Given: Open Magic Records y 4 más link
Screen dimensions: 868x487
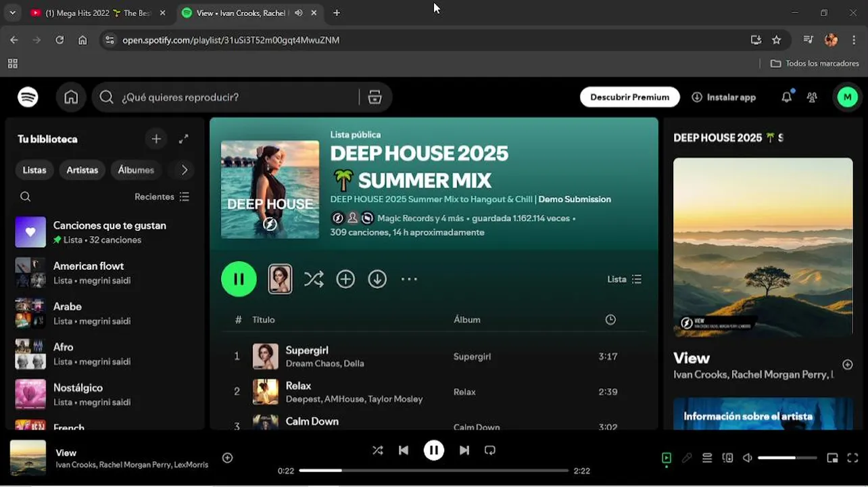Looking at the screenshot, I should tap(420, 218).
